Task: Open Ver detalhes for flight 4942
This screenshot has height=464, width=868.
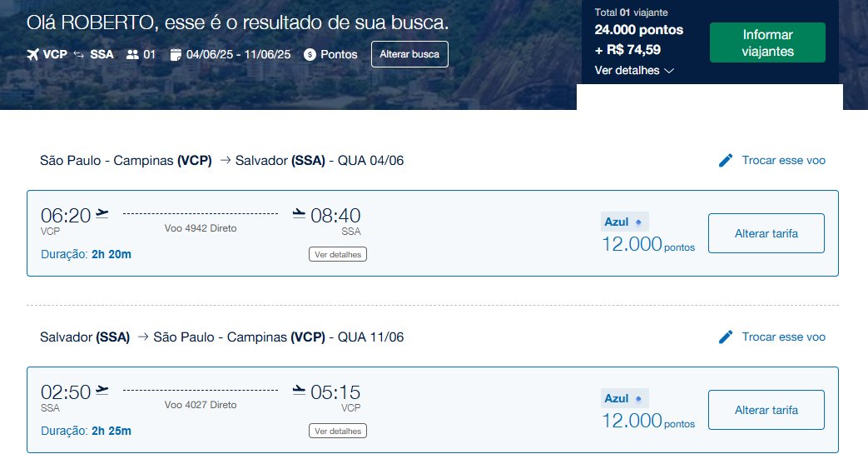Action: (338, 254)
